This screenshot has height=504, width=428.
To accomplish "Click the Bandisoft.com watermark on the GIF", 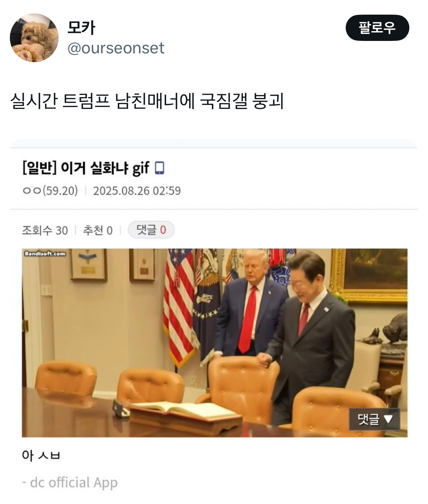I will 45,253.
